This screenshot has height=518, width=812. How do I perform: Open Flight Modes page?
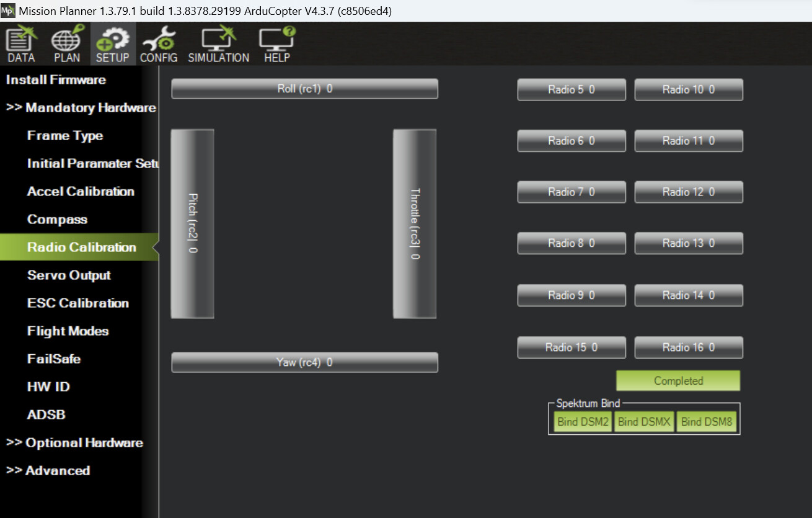pyautogui.click(x=68, y=331)
